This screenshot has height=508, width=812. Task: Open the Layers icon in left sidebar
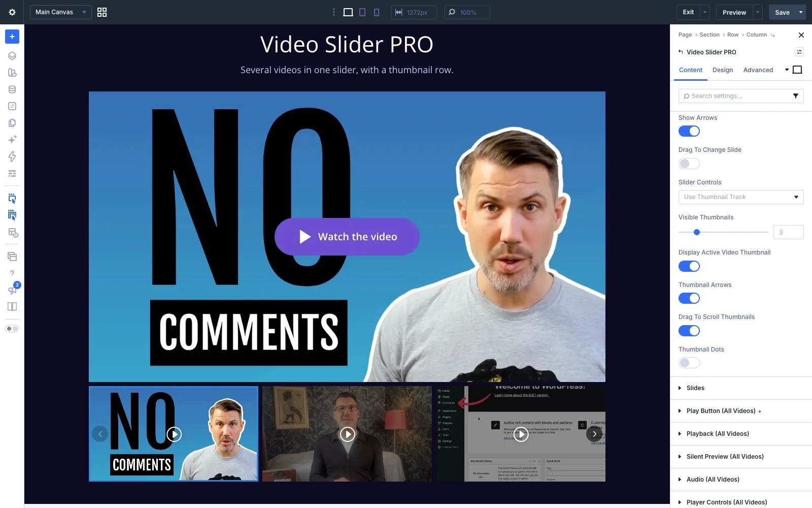pyautogui.click(x=12, y=56)
